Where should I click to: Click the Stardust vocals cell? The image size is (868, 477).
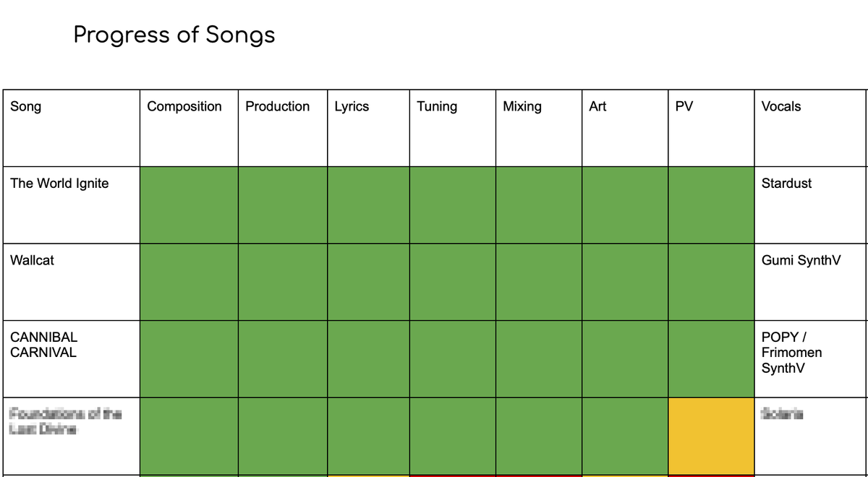pyautogui.click(x=811, y=205)
